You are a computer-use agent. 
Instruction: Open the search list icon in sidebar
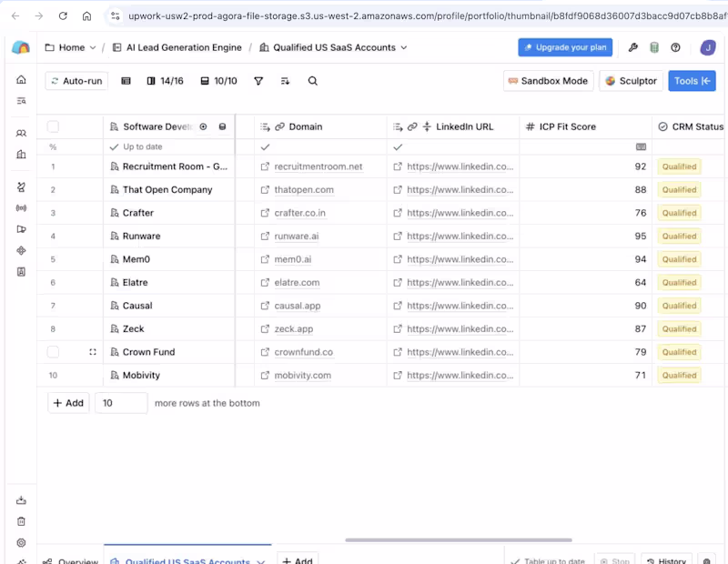coord(21,101)
